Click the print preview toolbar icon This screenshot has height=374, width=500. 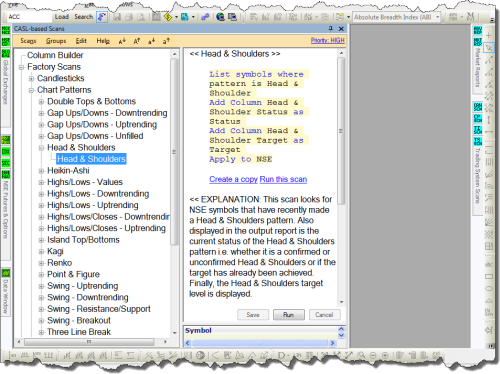(141, 17)
